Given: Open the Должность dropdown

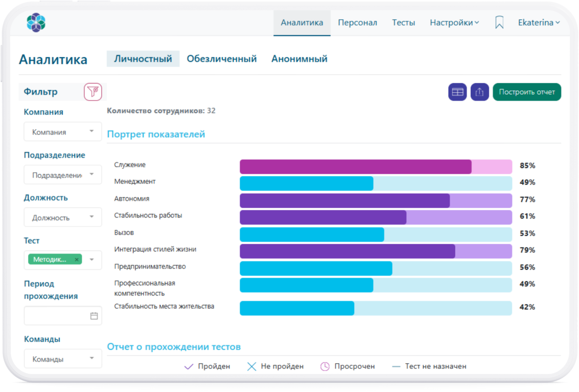Looking at the screenshot, I should point(63,217).
